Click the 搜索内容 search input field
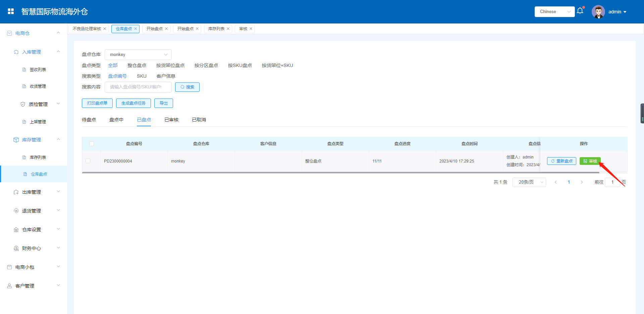The image size is (644, 314). tap(138, 87)
